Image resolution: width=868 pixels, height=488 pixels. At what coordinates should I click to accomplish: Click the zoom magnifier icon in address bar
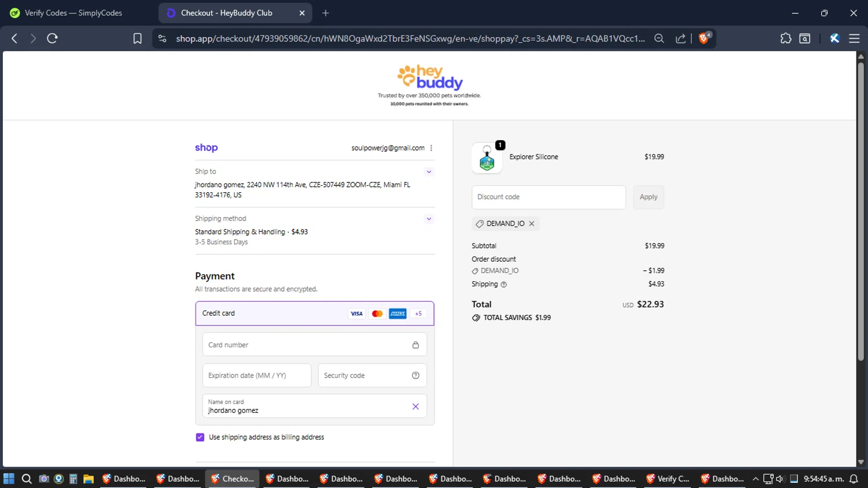click(x=659, y=38)
